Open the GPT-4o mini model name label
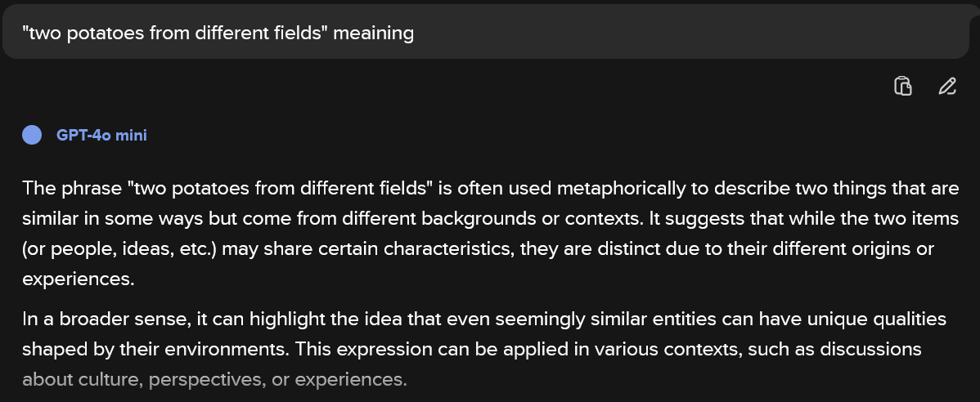This screenshot has width=980, height=402. click(101, 135)
